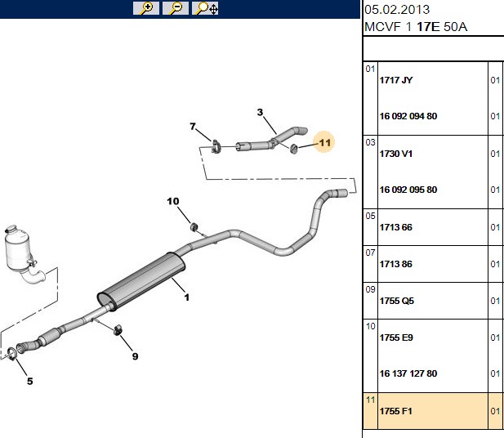The height and width of the screenshot is (438, 504).
Task: Click the hanger bracket near 9
Action: click(118, 329)
